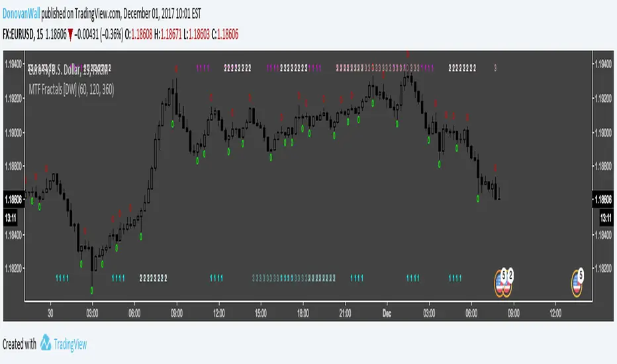This screenshot has width=617, height=364.
Task: Click the red fractal marker above the chart's highest peak
Action: point(408,54)
